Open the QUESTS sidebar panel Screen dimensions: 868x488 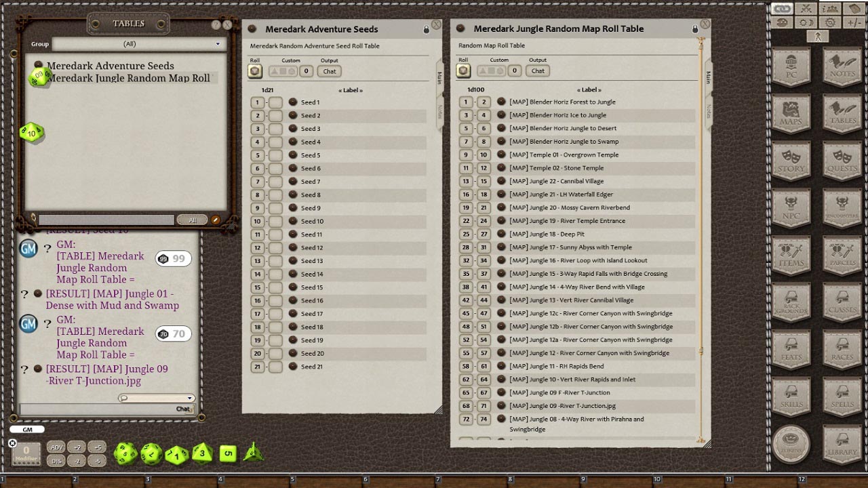click(843, 161)
